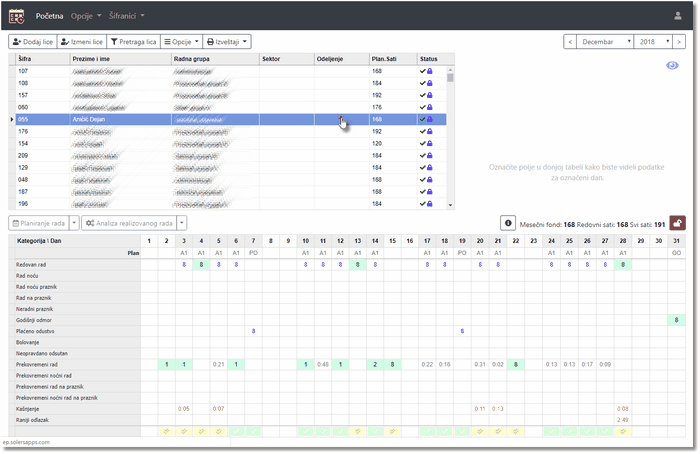The width and height of the screenshot is (700, 454).
Task: Expand arrow next to Planiranje rada
Action: [x=75, y=223]
